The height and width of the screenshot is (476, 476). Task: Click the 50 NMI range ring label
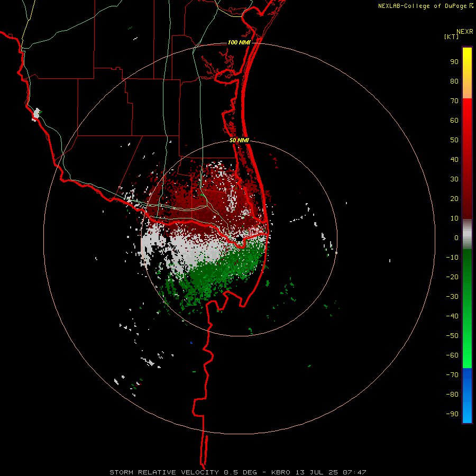[239, 140]
